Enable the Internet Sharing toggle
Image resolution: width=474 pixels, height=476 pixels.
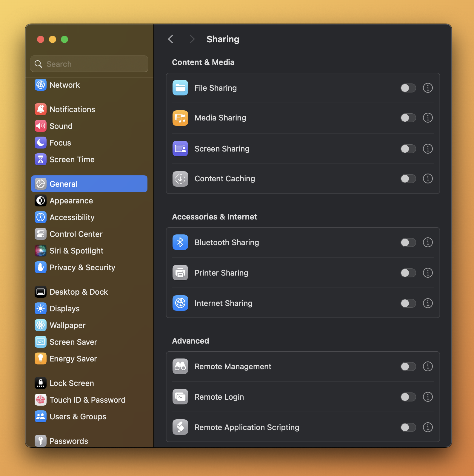click(408, 303)
